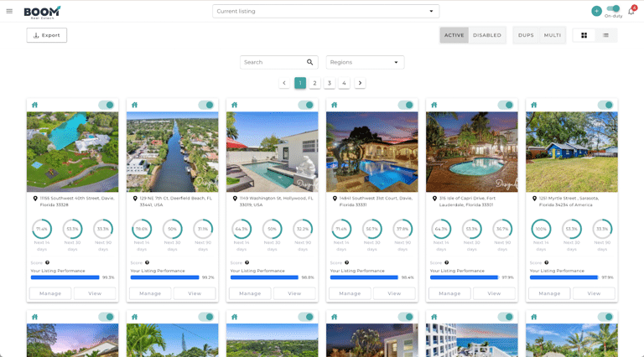This screenshot has height=357, width=644.
Task: Click Score help icon on 1251 Myrtle Street card
Action: [546, 262]
